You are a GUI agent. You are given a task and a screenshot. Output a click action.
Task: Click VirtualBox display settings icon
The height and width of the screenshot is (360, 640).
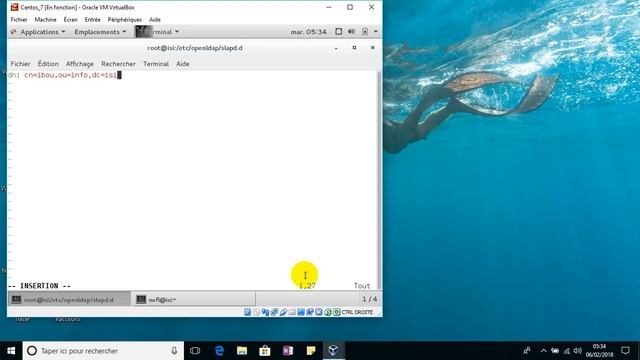301,312
